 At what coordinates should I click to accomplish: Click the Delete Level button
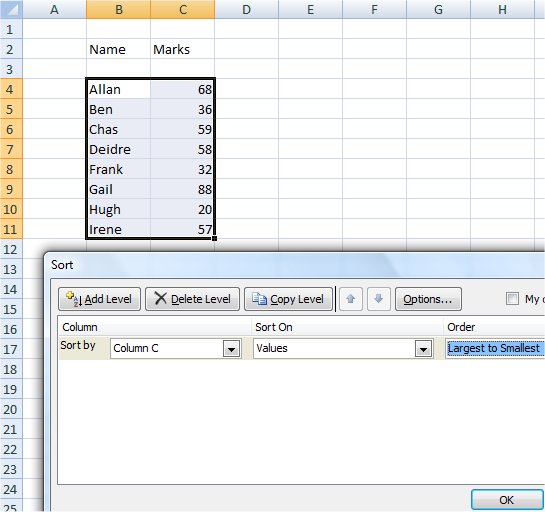coord(192,299)
